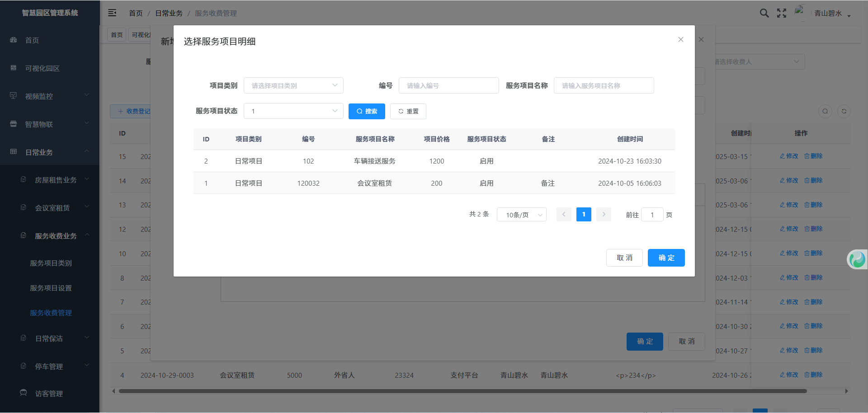
Task: Open 服务项目设置 in the sidebar
Action: (51, 288)
